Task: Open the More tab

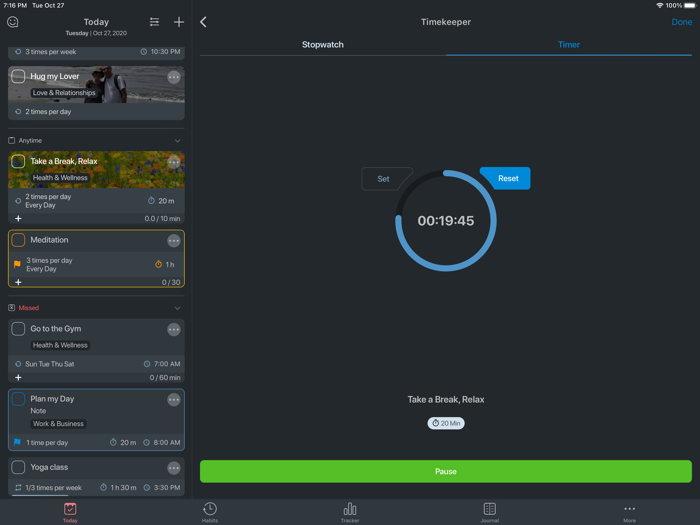Action: coord(629,512)
